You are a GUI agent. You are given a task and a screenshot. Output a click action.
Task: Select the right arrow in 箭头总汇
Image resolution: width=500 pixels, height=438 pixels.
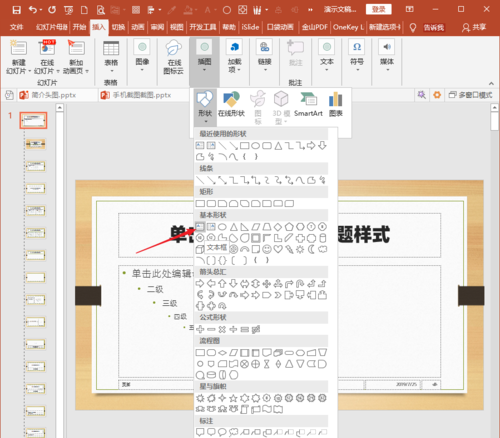coord(200,284)
